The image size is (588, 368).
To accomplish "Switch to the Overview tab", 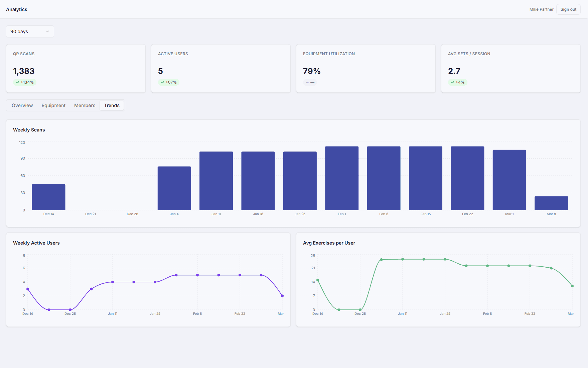I will pos(22,105).
